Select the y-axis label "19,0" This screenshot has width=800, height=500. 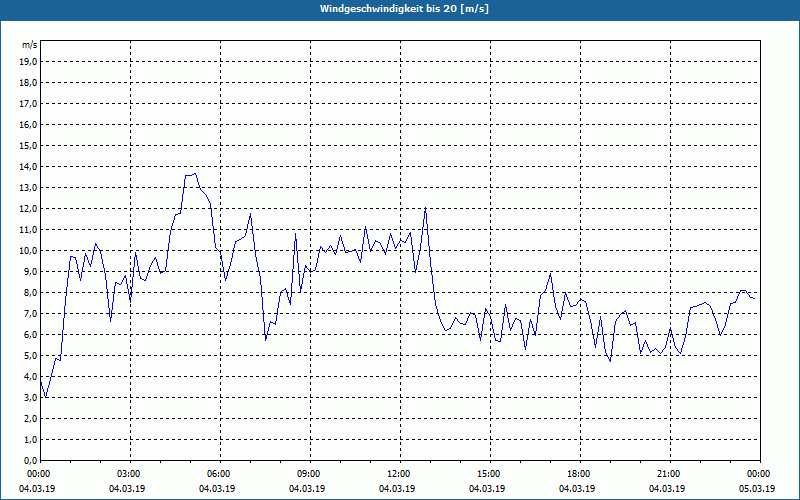point(28,62)
